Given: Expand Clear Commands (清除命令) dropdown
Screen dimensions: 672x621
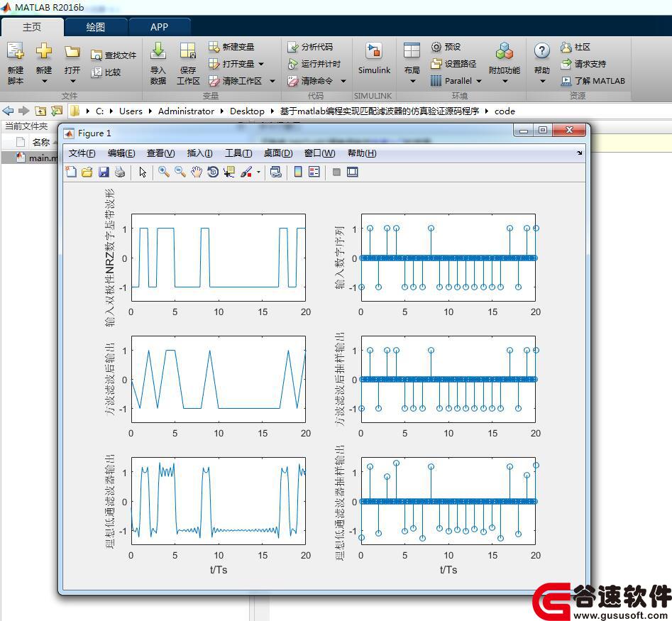Looking at the screenshot, I should coord(343,81).
